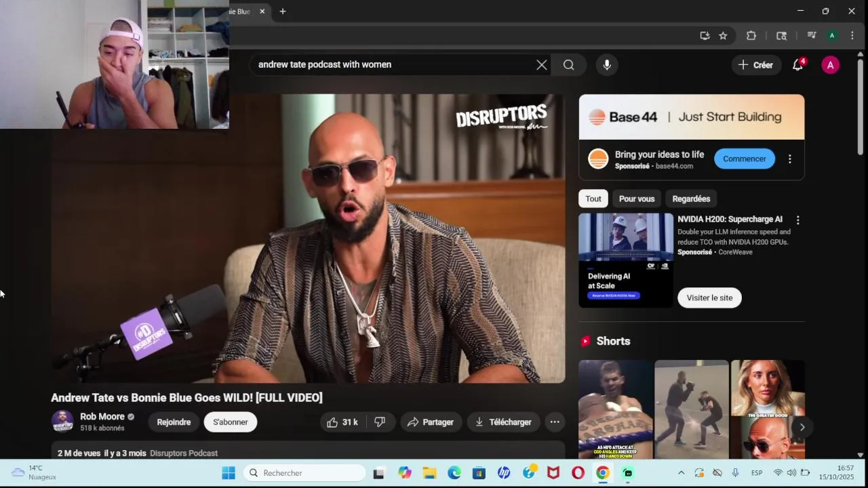868x488 pixels.
Task: Click the video title Andrew Tate vs Bonnie Blue
Action: pos(186,398)
